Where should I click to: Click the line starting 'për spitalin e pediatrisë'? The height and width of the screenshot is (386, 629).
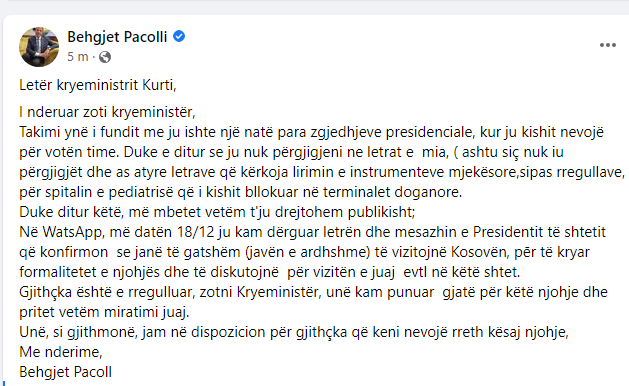coord(241,192)
